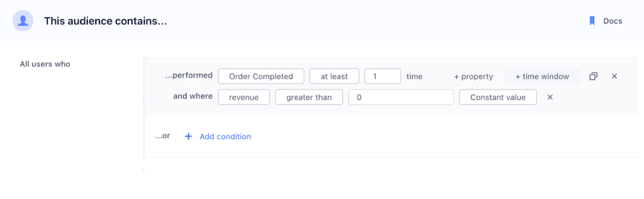Image resolution: width=644 pixels, height=199 pixels.
Task: Click the revenue value field showing 0
Action: (x=401, y=97)
